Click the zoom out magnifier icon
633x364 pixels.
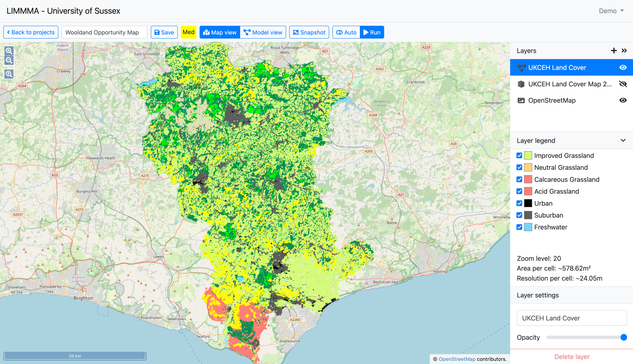click(9, 60)
